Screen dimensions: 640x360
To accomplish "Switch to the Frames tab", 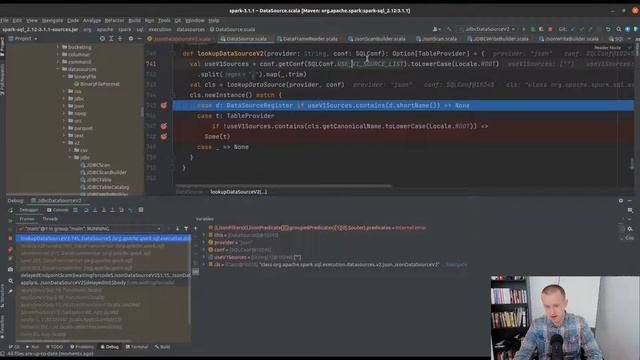I will (x=27, y=219).
